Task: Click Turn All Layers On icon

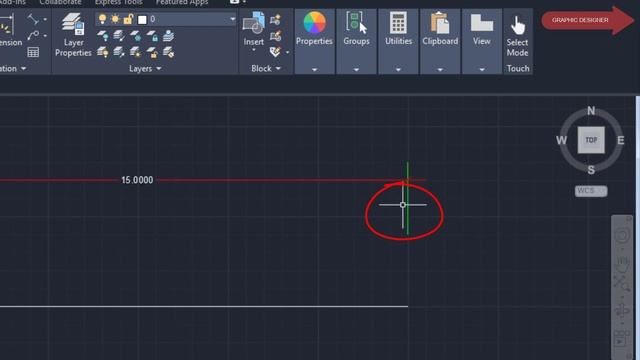Action: 102,52
